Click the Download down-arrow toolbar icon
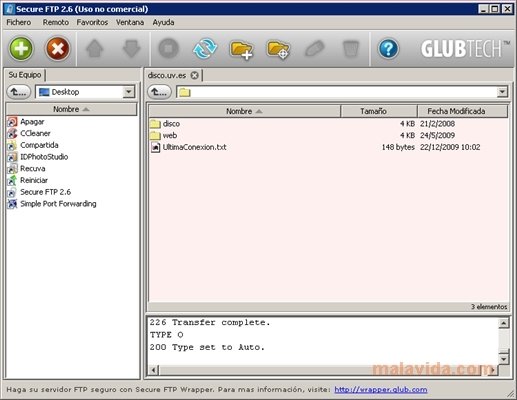The image size is (517, 400). 131,49
